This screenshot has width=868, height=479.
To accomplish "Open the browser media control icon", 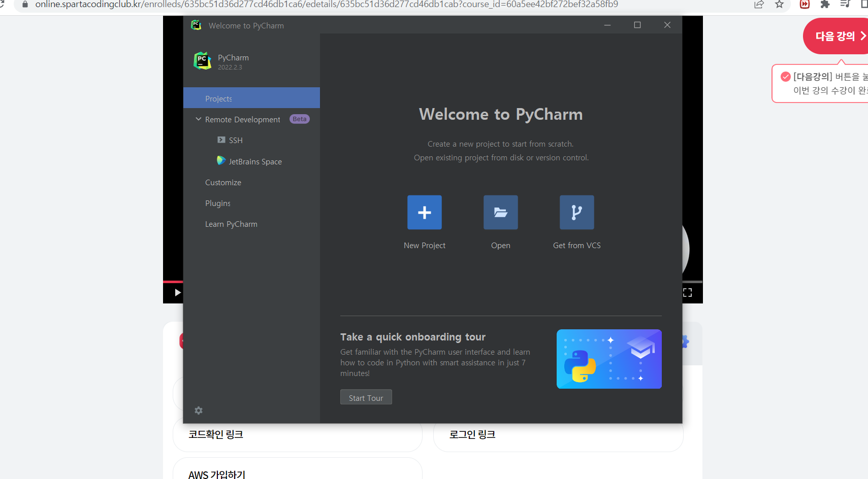I will [x=845, y=5].
